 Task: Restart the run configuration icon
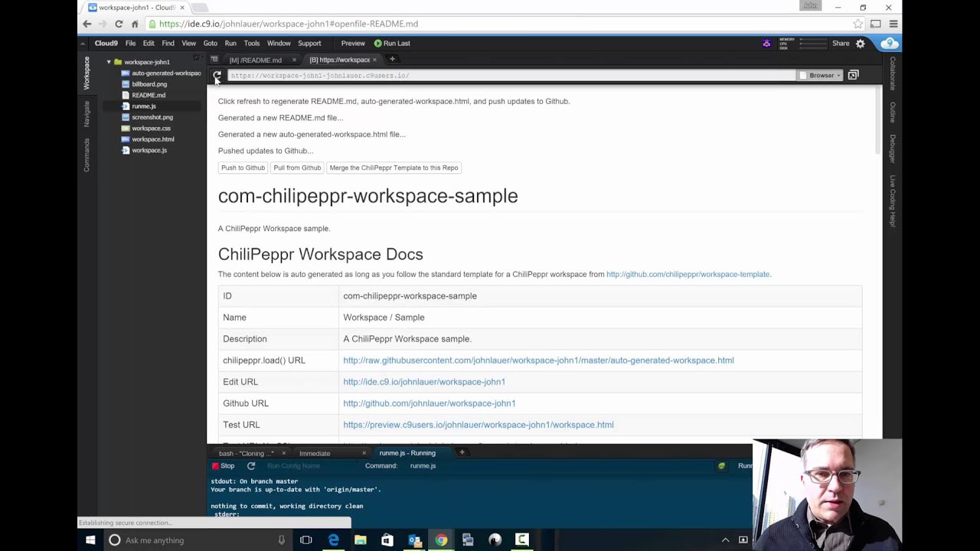pos(250,466)
